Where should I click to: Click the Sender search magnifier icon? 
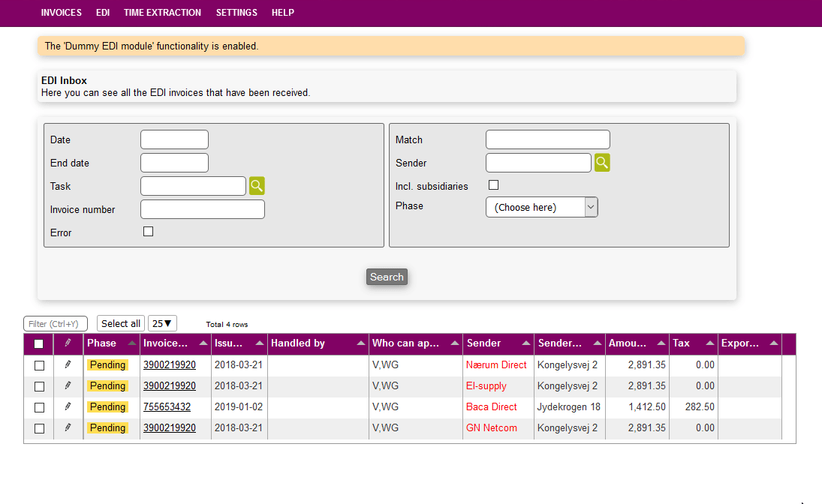tap(602, 163)
